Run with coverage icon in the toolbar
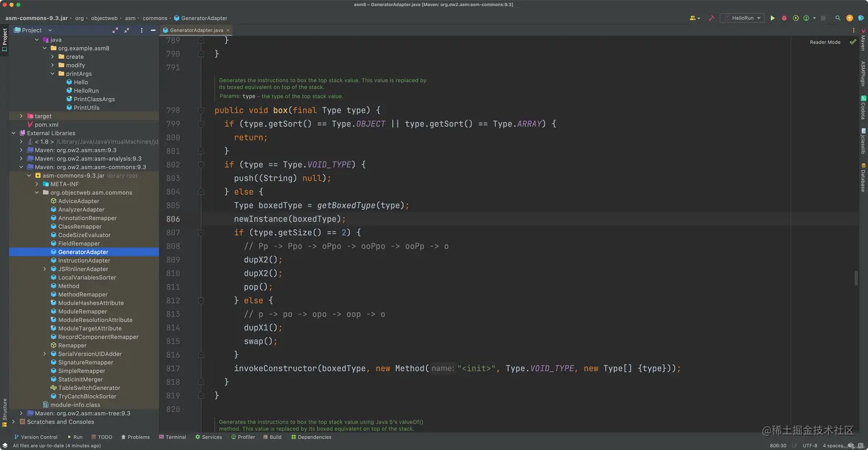 click(796, 18)
